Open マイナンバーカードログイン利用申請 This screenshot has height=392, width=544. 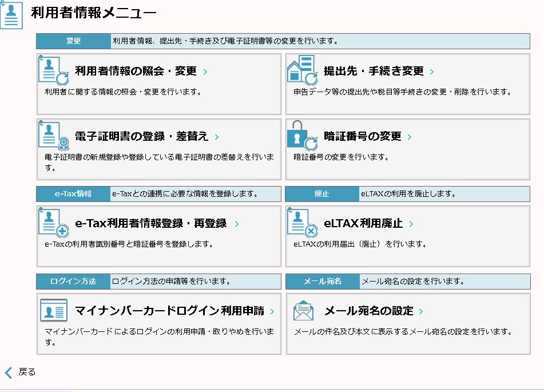[169, 311]
